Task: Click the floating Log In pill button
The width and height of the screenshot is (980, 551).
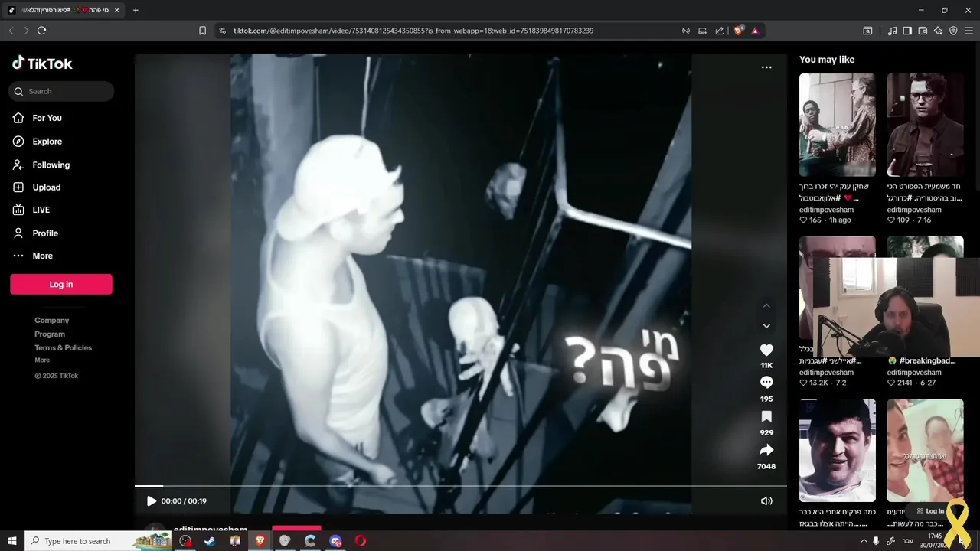Action: click(x=930, y=511)
